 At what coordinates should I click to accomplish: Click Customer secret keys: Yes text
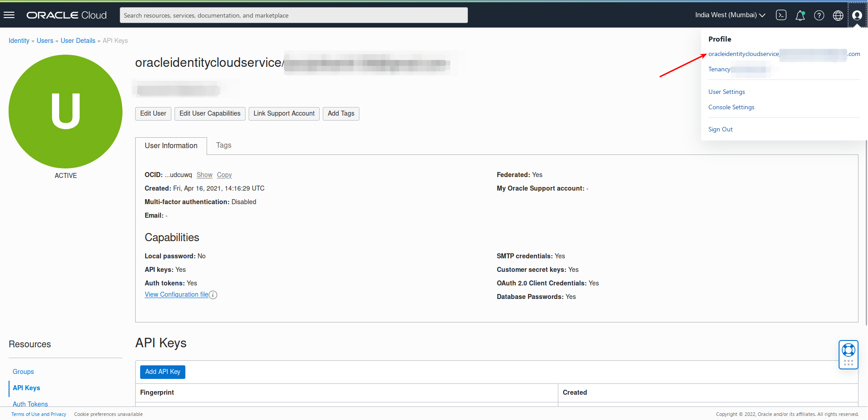click(538, 270)
